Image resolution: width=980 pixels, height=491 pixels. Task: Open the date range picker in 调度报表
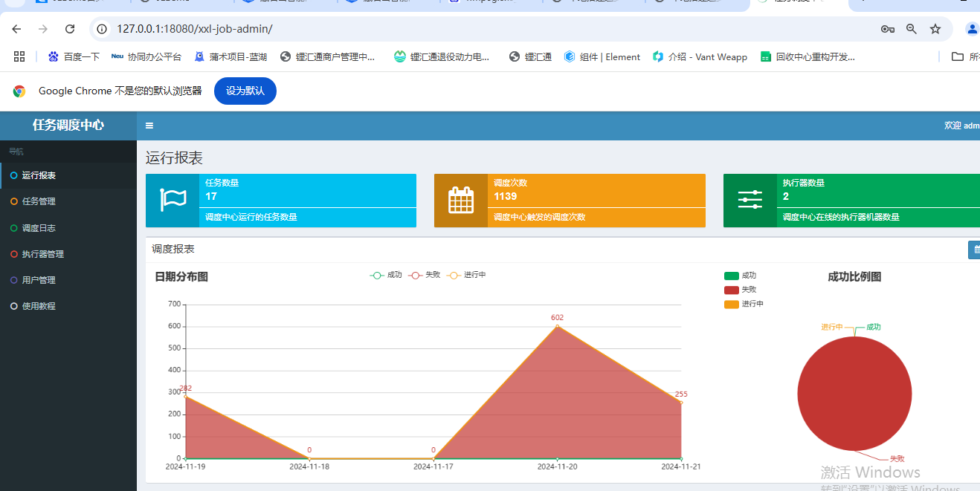point(976,250)
